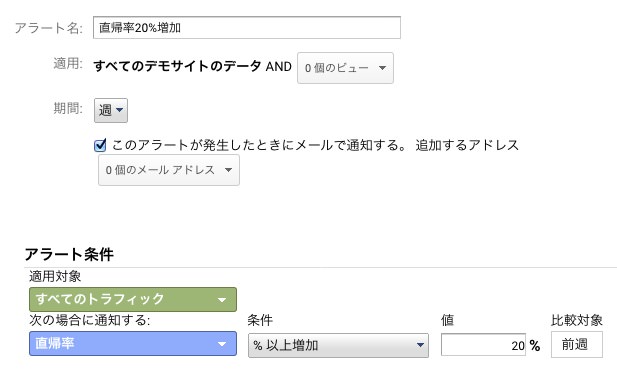This screenshot has width=617, height=377.
Task: Click the small arrow next to 週
Action: 120,110
